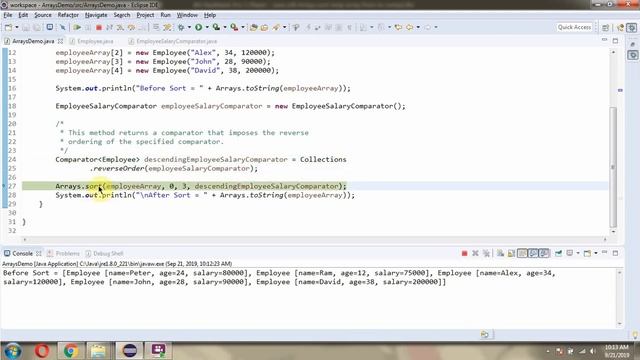
Task: Click the Remove All Terminated Launches icon
Action: (x=487, y=253)
